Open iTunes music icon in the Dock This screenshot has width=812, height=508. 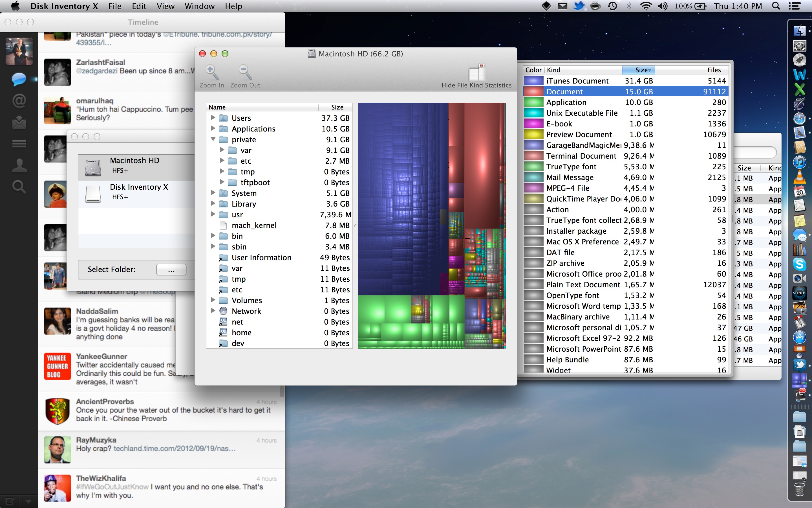click(800, 162)
